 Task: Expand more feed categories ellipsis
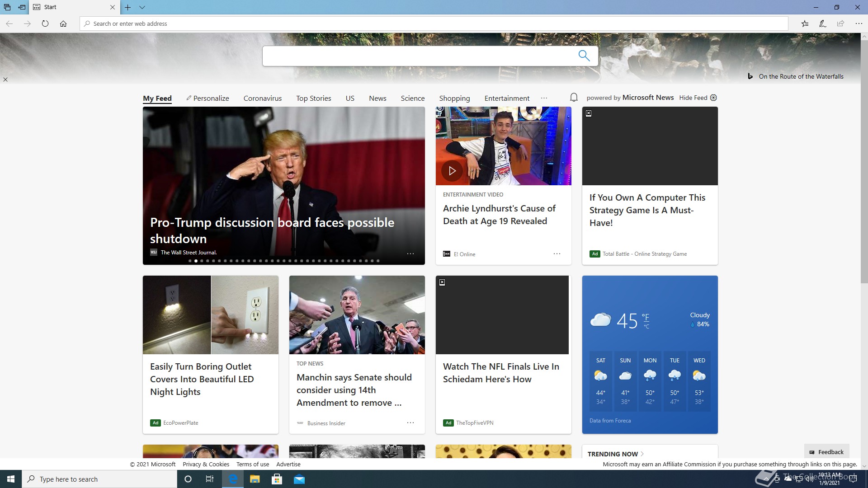click(x=544, y=98)
